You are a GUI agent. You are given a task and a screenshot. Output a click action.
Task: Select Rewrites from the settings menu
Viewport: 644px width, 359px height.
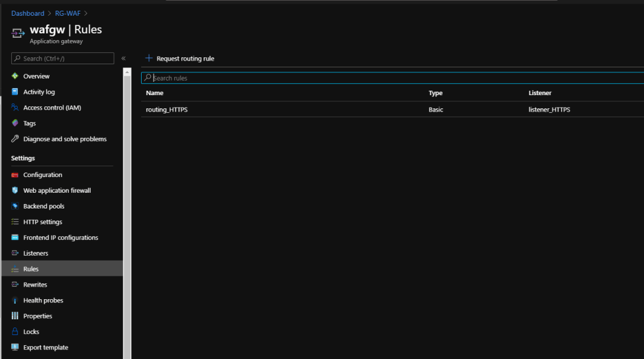(x=35, y=285)
